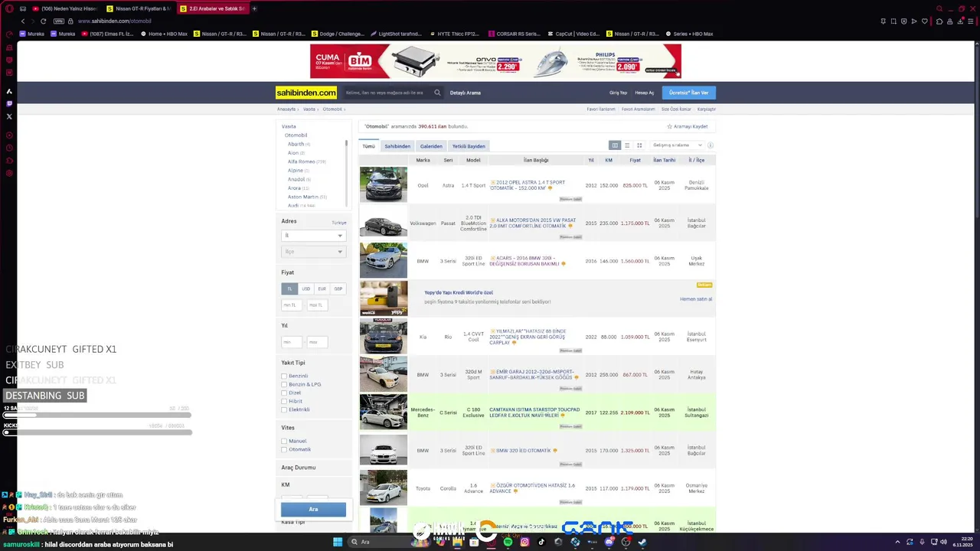Viewport: 980px width, 551px height.
Task: Open a new browser tab
Action: [x=254, y=8]
